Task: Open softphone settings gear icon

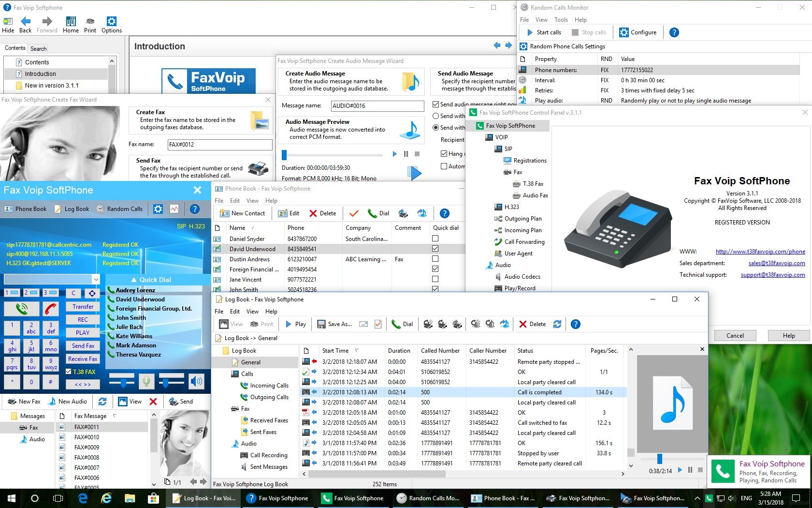Action: tap(158, 209)
